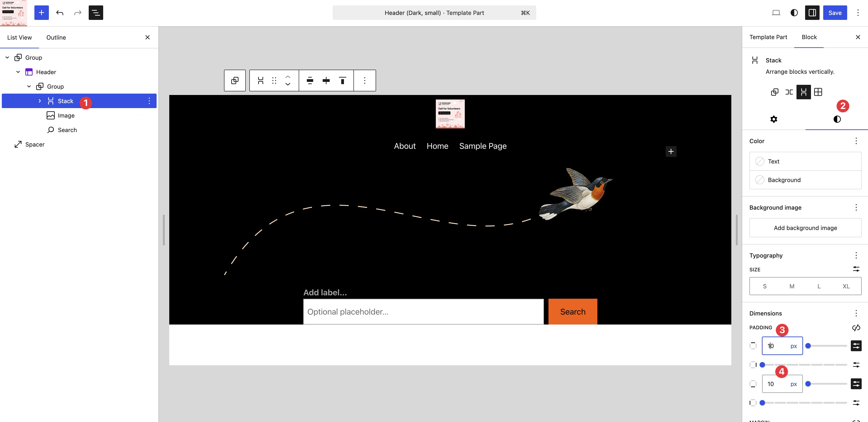Toggle custom size for top padding
This screenshot has height=422, width=868.
tap(856, 346)
